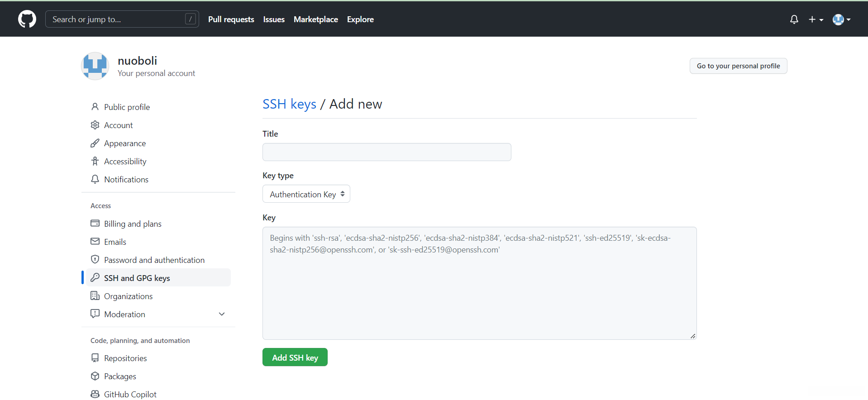Open Organizations settings
Image resolution: width=868 pixels, height=400 pixels.
coord(129,296)
